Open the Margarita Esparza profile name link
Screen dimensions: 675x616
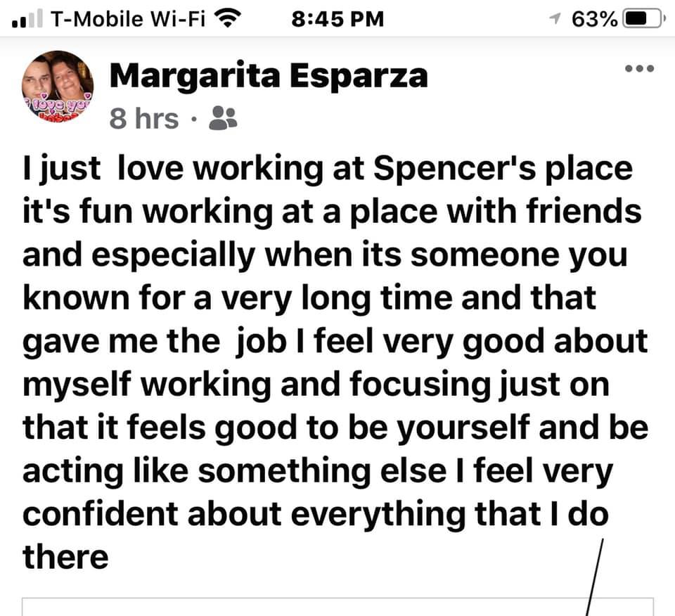tap(269, 76)
